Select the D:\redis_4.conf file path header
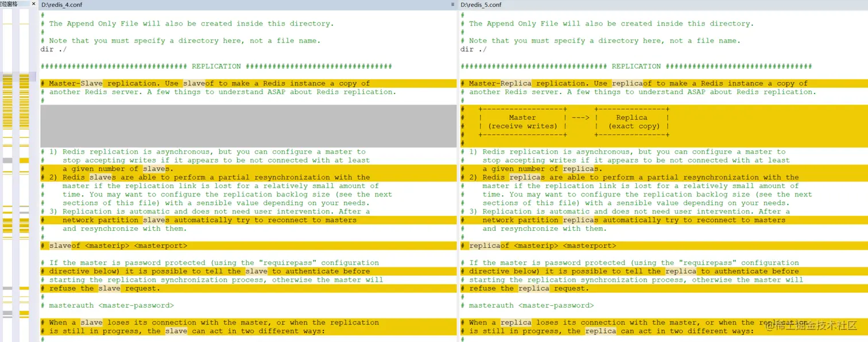Viewport: 868px width, 342px height. pyautogui.click(x=63, y=5)
